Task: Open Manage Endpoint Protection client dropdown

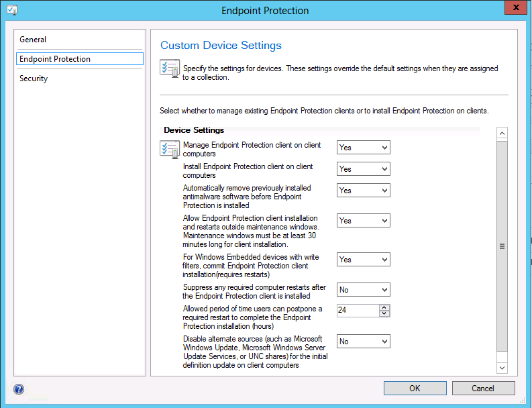Action: [364, 148]
